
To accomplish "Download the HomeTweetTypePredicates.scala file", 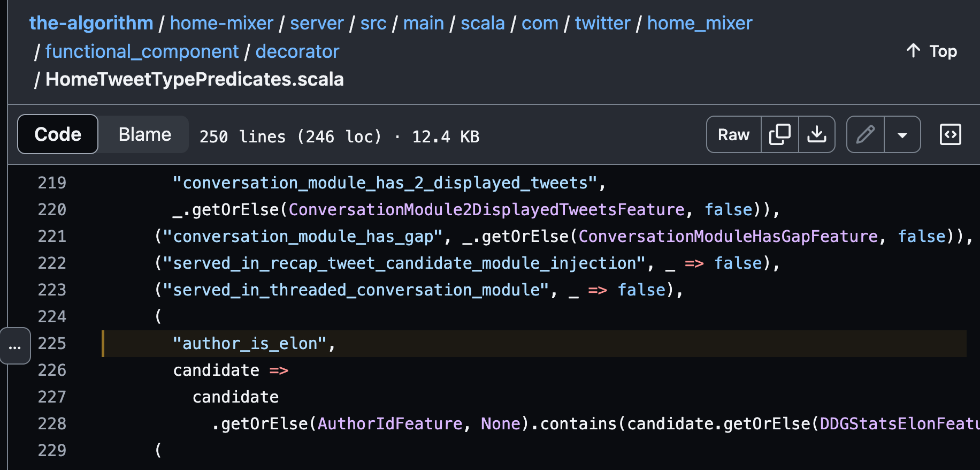I will (817, 134).
